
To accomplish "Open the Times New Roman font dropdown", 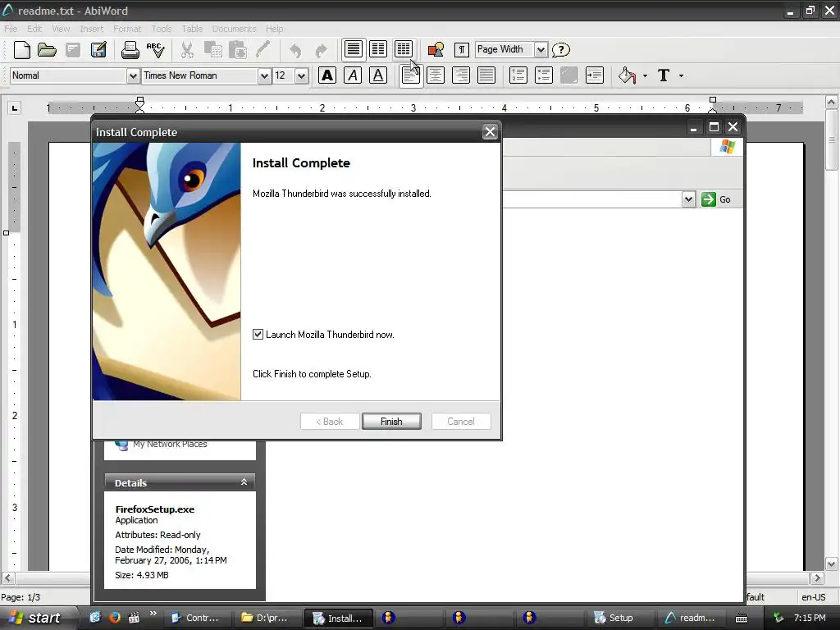I will [x=264, y=76].
